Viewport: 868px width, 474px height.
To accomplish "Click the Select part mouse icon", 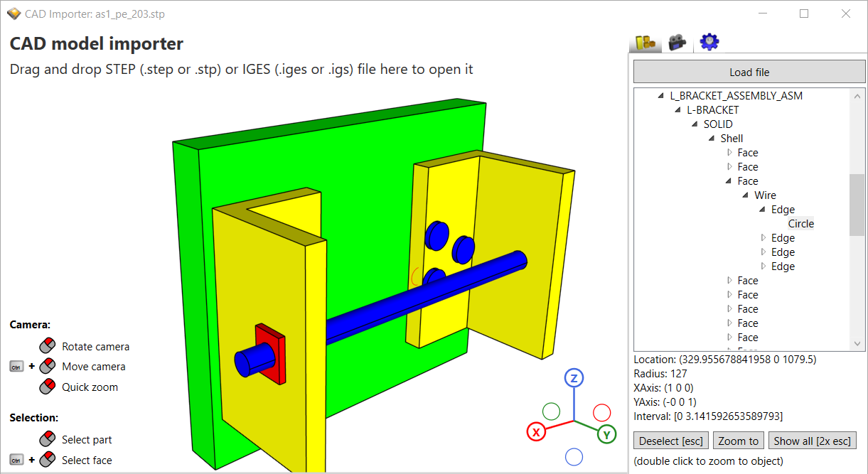I will 46,439.
